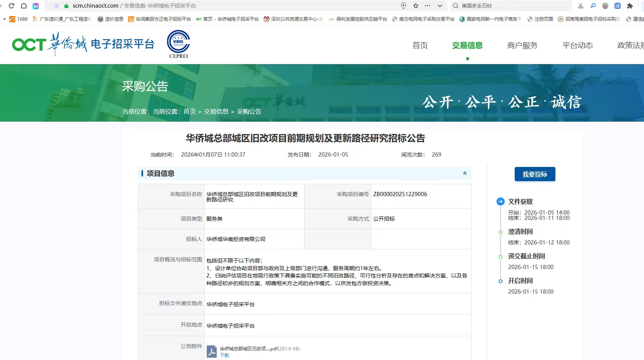Open the 首页 navigation menu item
Image resolution: width=644 pixels, height=360 pixels.
[x=420, y=45]
